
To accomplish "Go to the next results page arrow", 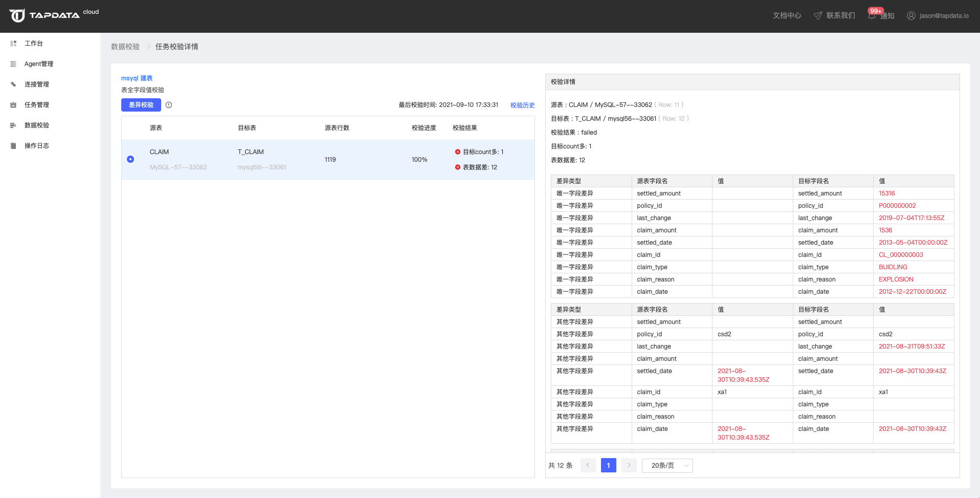I will coord(629,465).
